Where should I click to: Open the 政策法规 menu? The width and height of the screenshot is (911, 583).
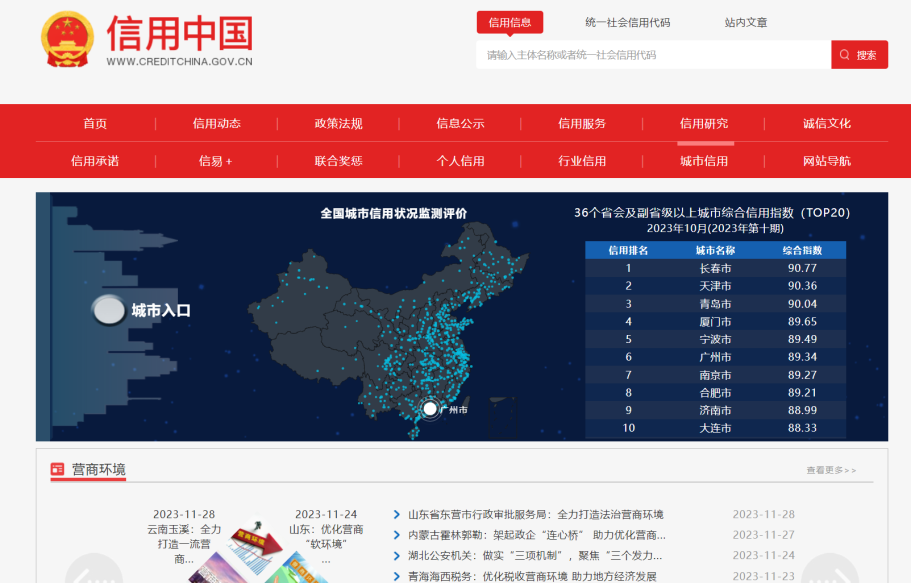click(x=339, y=123)
